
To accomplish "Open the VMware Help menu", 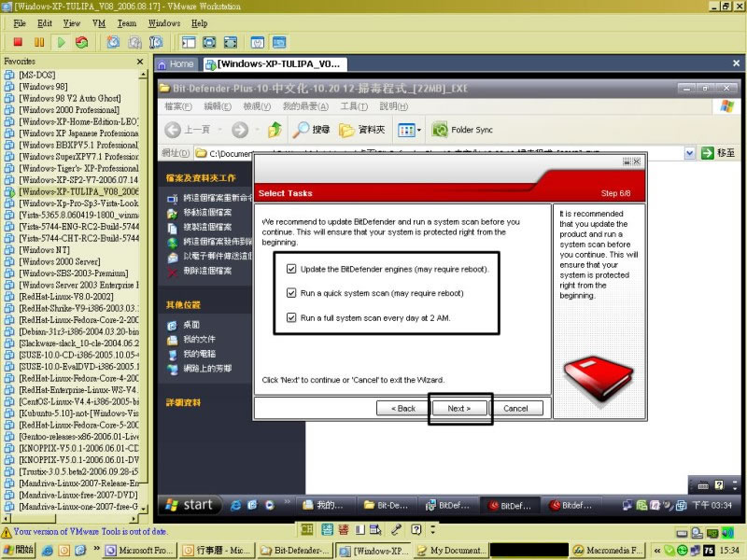I will click(x=199, y=23).
